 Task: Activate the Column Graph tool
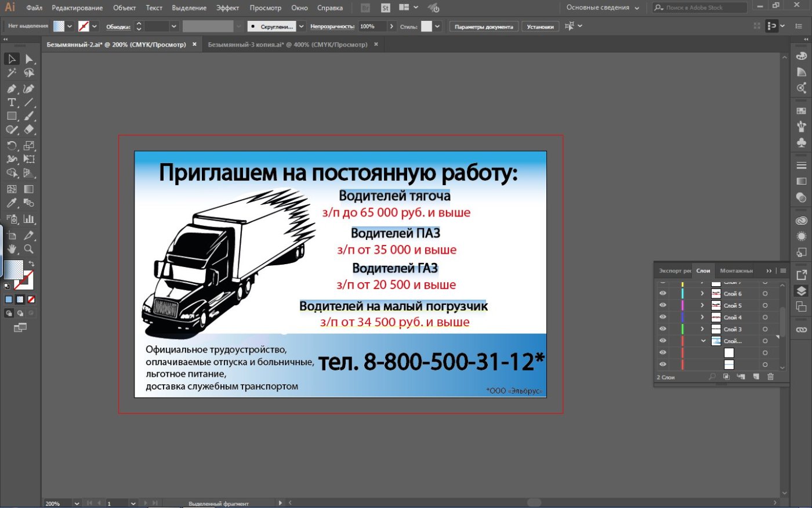click(x=29, y=219)
